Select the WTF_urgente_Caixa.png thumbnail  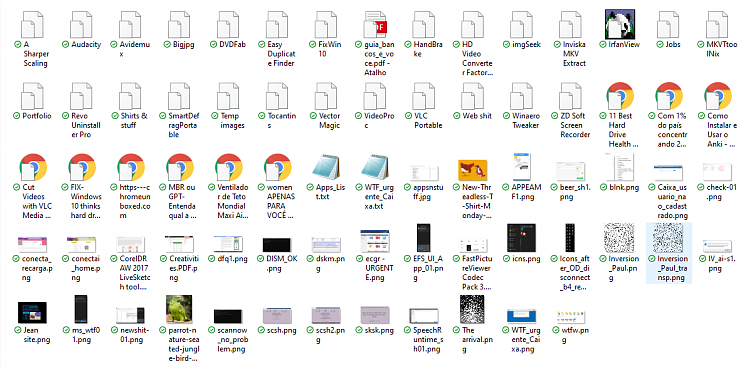point(522,316)
